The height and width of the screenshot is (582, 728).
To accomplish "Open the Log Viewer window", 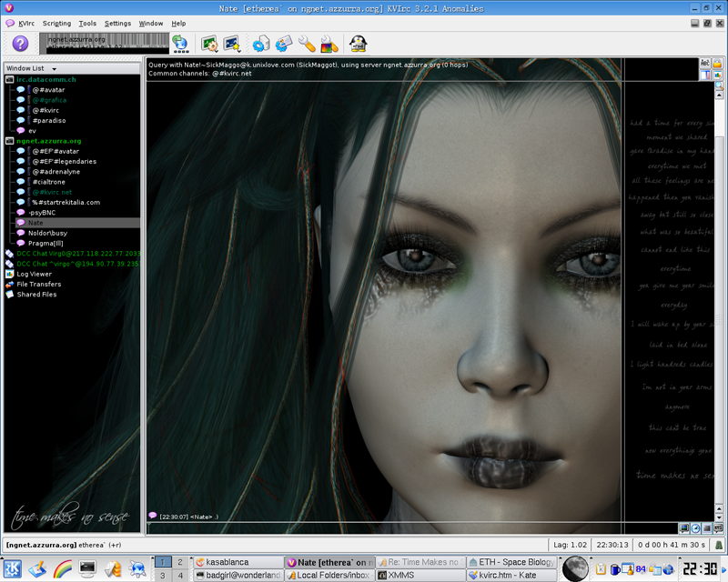I will pyautogui.click(x=34, y=274).
